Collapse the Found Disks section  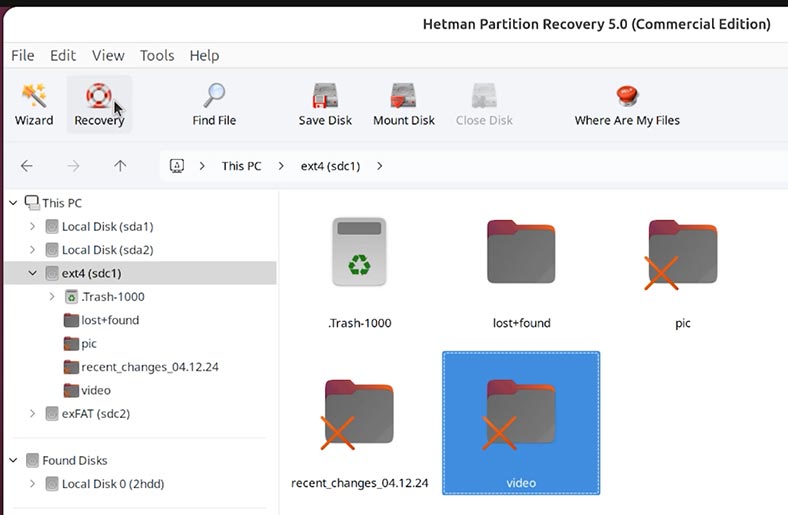[14, 460]
